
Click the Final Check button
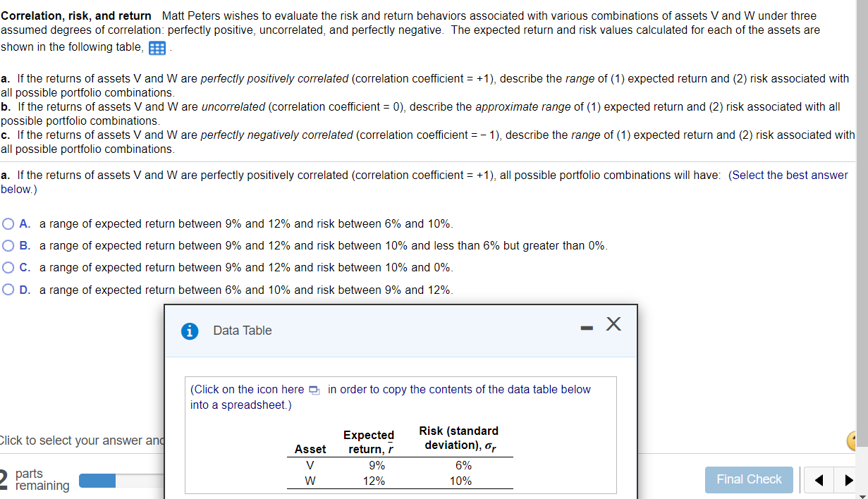[749, 479]
